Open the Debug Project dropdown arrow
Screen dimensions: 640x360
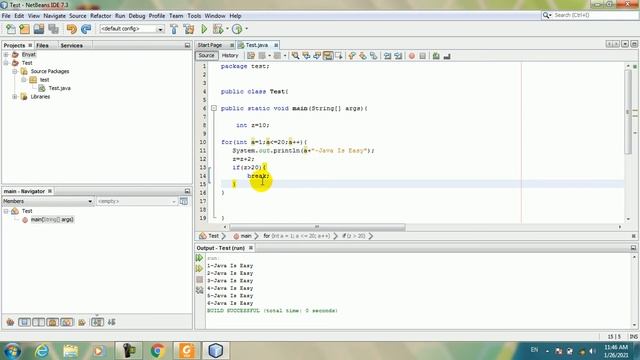(x=227, y=29)
